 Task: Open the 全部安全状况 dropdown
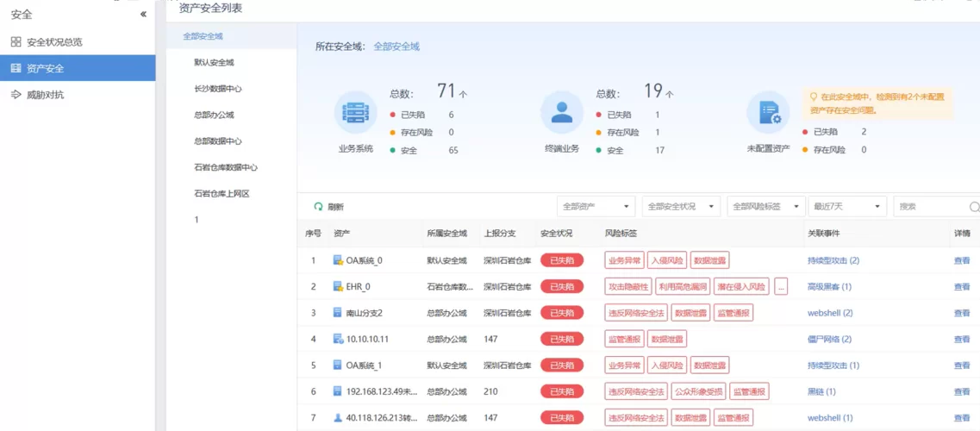click(681, 206)
